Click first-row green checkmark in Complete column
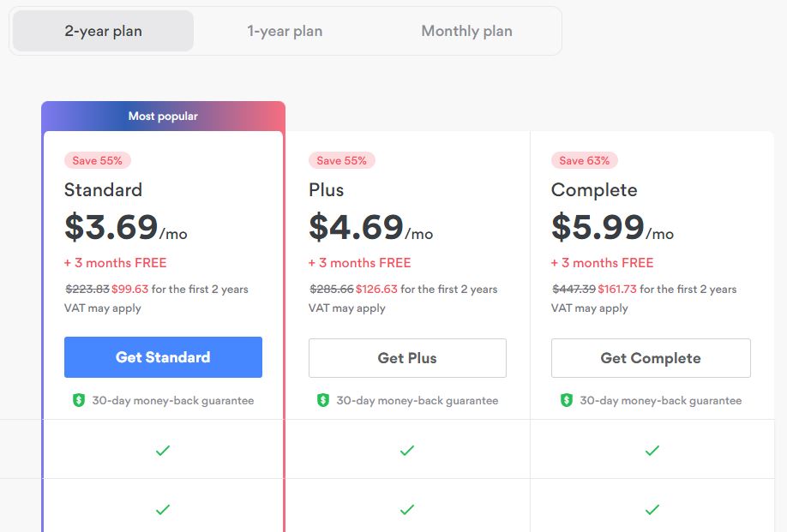The width and height of the screenshot is (787, 532). (x=652, y=451)
